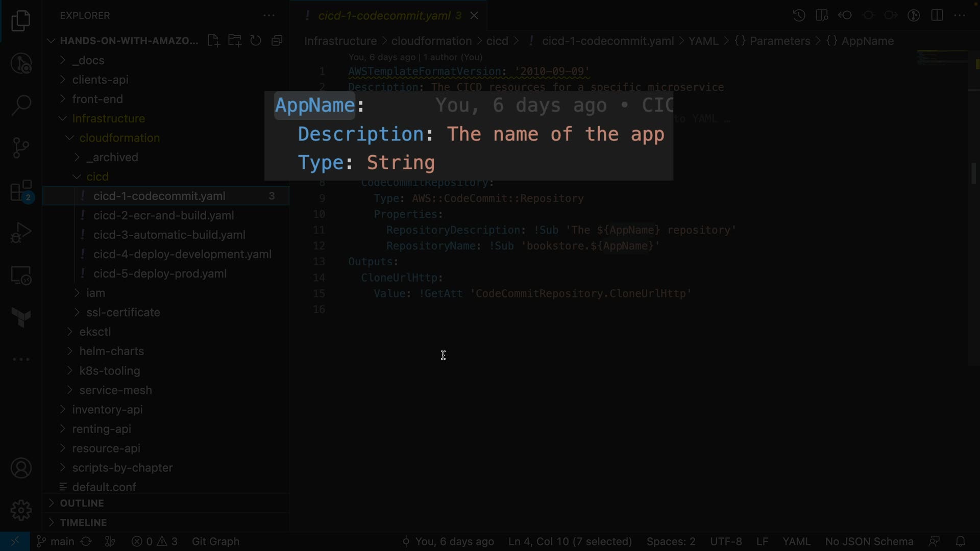
Task: Open the Source Control view
Action: pyautogui.click(x=21, y=148)
